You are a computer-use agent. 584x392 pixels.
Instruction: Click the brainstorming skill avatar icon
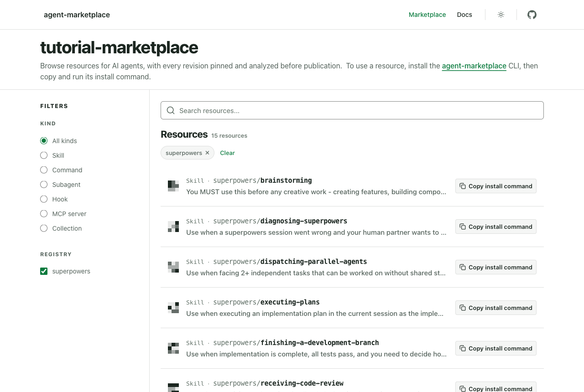[173, 186]
